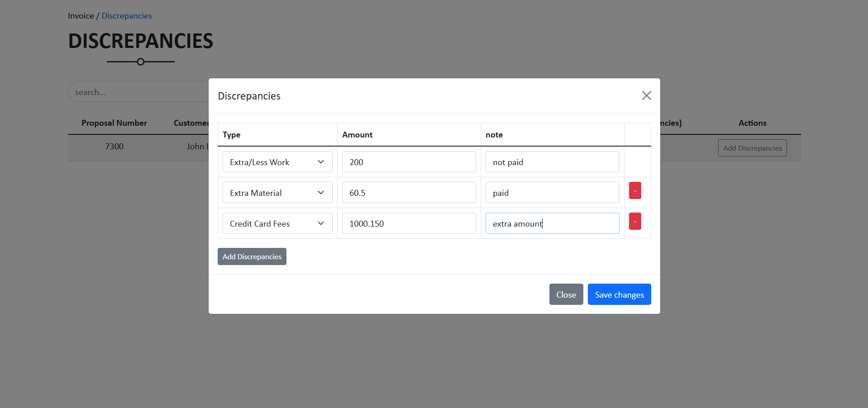
Task: Click the Save changes button
Action: click(x=619, y=294)
